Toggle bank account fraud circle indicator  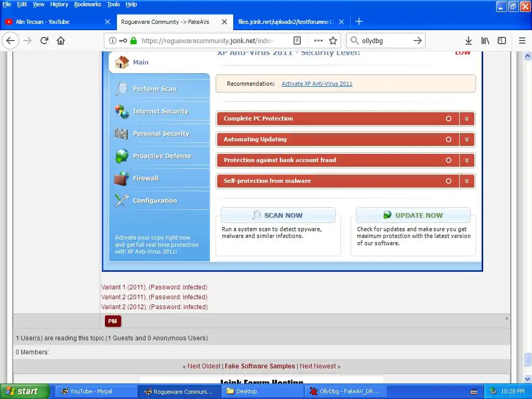(448, 160)
